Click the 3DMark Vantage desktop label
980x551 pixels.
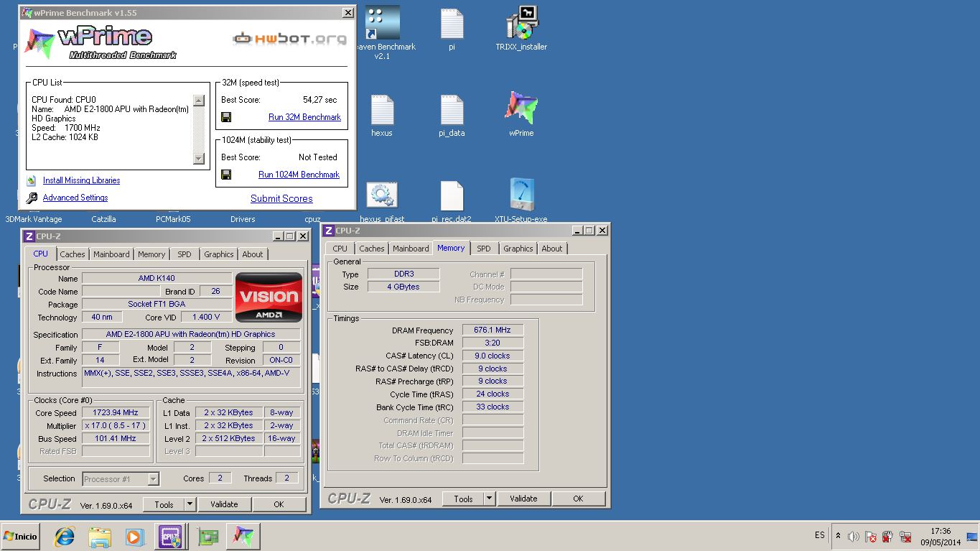(x=34, y=219)
